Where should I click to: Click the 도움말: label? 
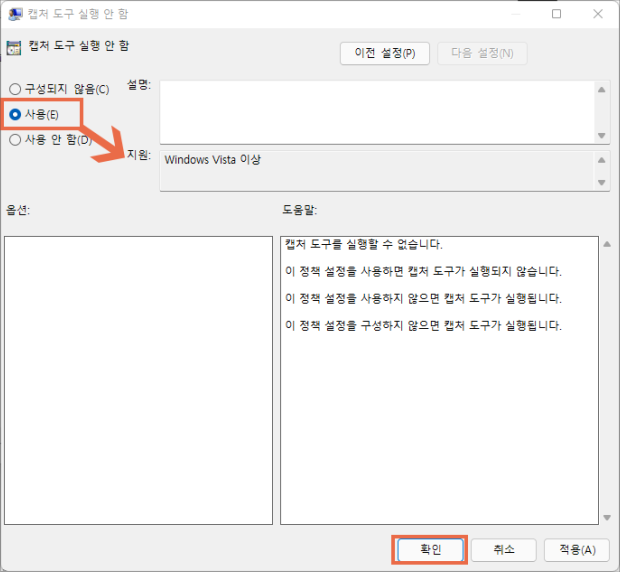[x=300, y=210]
